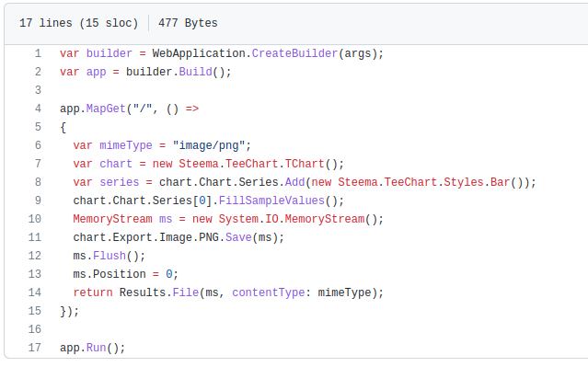Click 'Position' property on line 13
This screenshot has height=367, width=588.
click(x=120, y=274)
